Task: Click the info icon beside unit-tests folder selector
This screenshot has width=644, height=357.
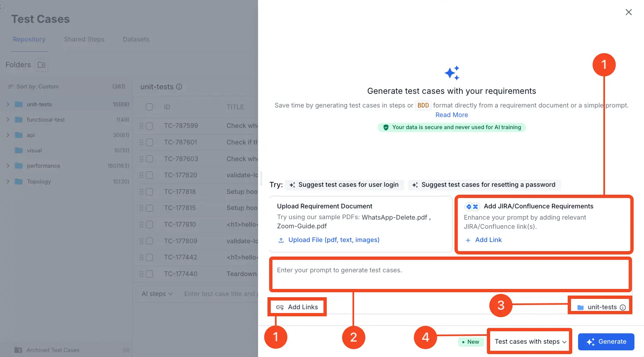Action: pyautogui.click(x=622, y=308)
